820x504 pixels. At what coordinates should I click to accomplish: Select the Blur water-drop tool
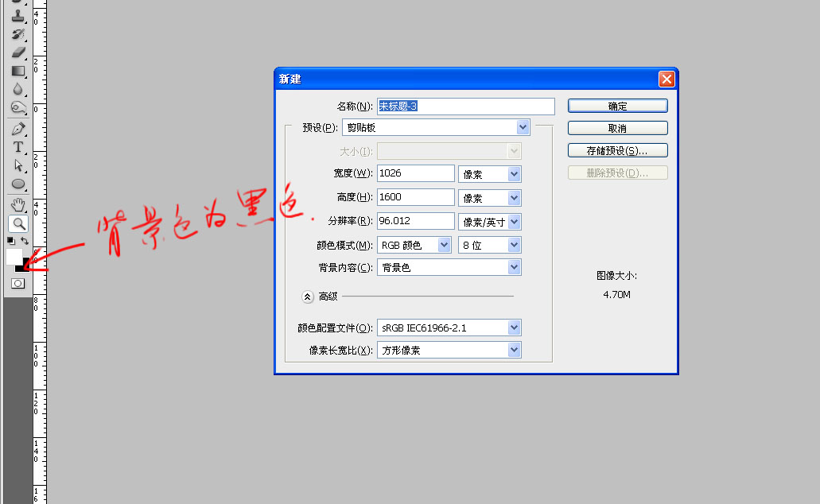(x=18, y=89)
